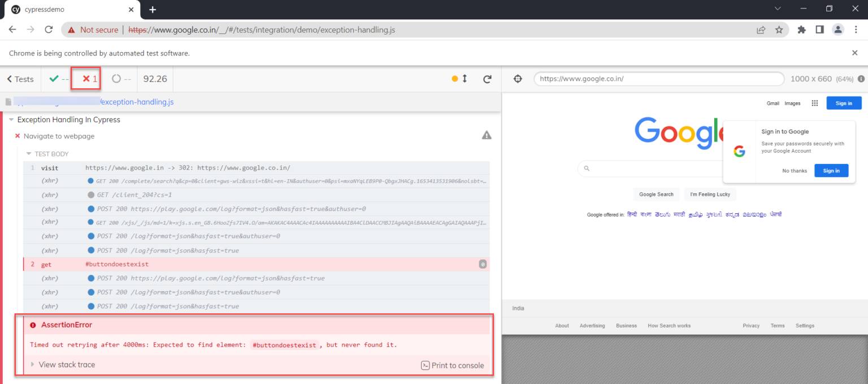The width and height of the screenshot is (868, 384).
Task: Open the Google apps grid
Action: coord(814,103)
